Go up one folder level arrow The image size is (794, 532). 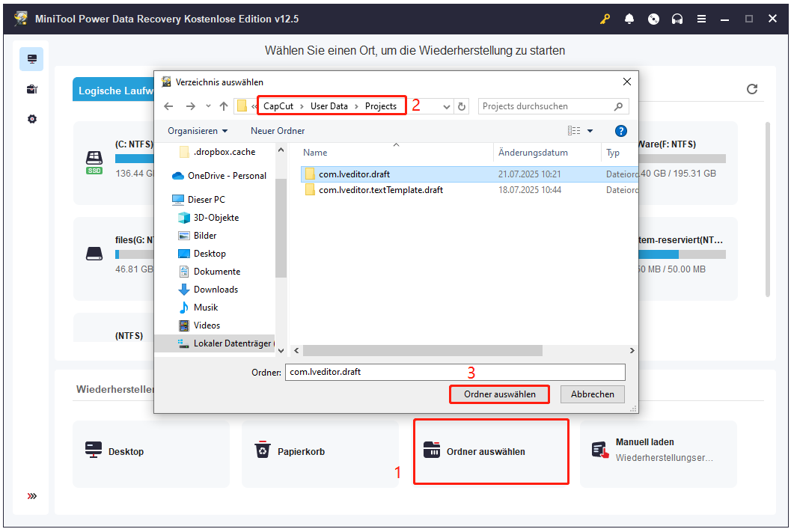pyautogui.click(x=224, y=106)
